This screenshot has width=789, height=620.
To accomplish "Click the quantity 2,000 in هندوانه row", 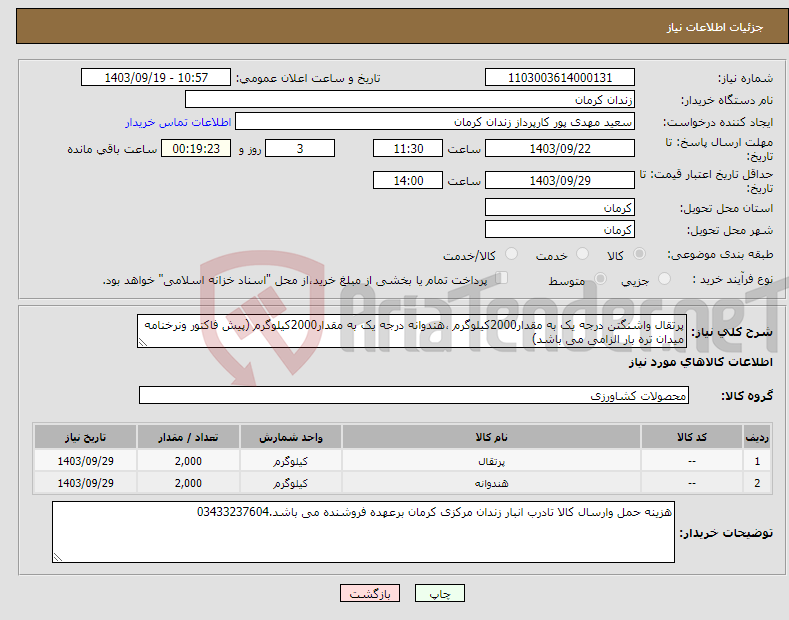I will (188, 483).
